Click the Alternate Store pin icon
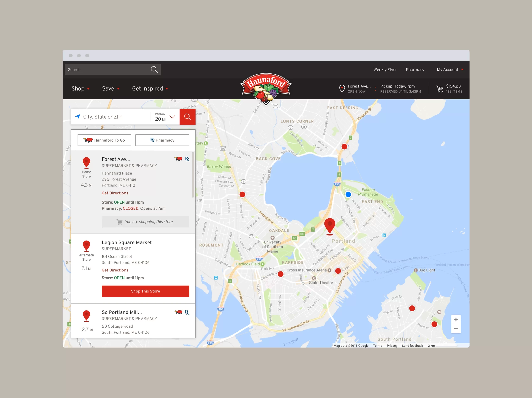Screen dimensions: 532x398 pos(86,246)
